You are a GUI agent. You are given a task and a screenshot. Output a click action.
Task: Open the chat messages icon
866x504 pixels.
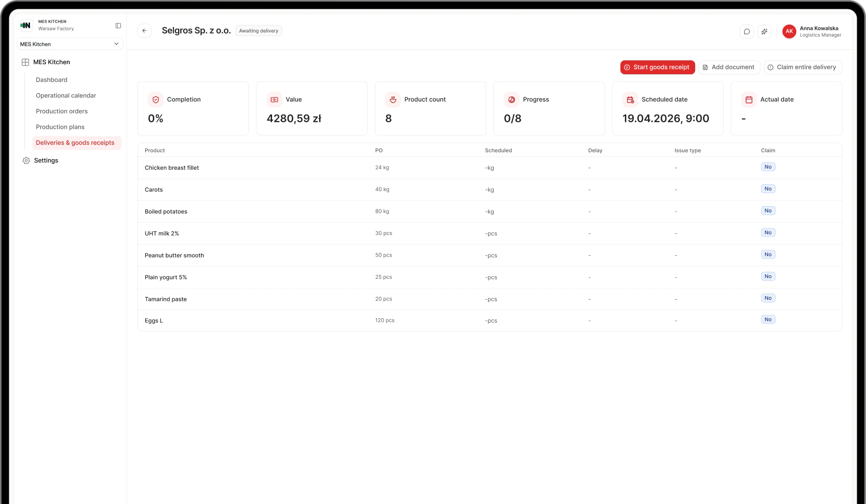[747, 31]
